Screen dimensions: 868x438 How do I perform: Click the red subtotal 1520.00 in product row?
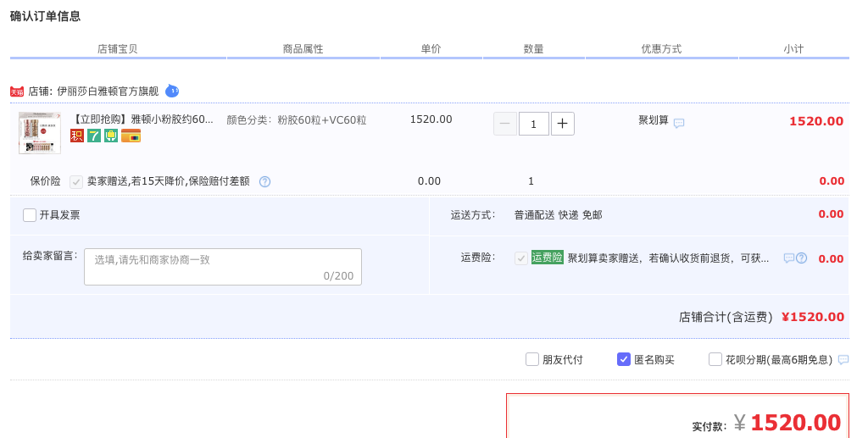(816, 122)
